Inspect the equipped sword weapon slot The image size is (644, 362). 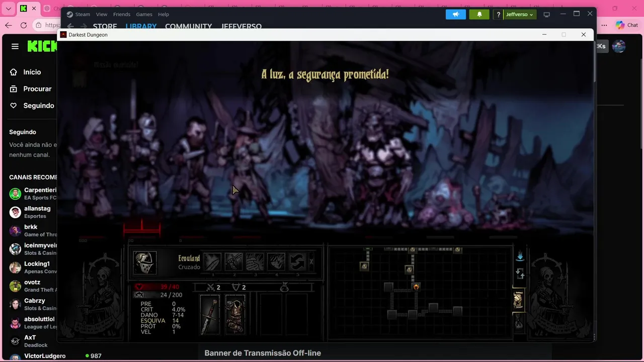tap(210, 315)
